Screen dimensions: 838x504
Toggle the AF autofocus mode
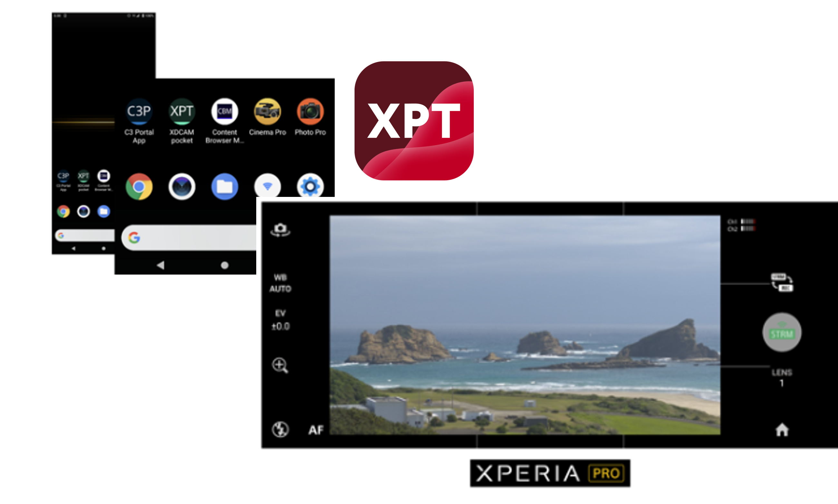(x=316, y=430)
